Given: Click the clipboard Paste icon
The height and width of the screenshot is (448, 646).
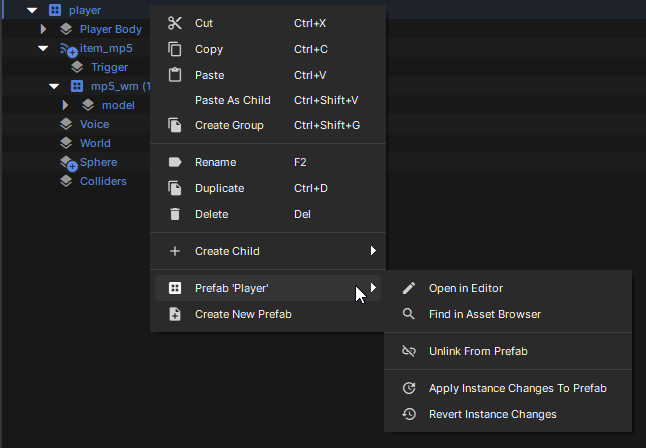Looking at the screenshot, I should (x=175, y=75).
